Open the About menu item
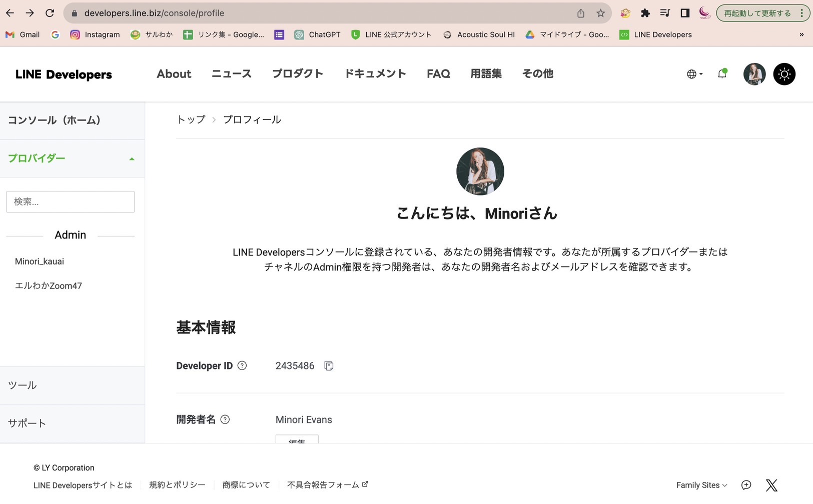This screenshot has height=504, width=813. (174, 74)
